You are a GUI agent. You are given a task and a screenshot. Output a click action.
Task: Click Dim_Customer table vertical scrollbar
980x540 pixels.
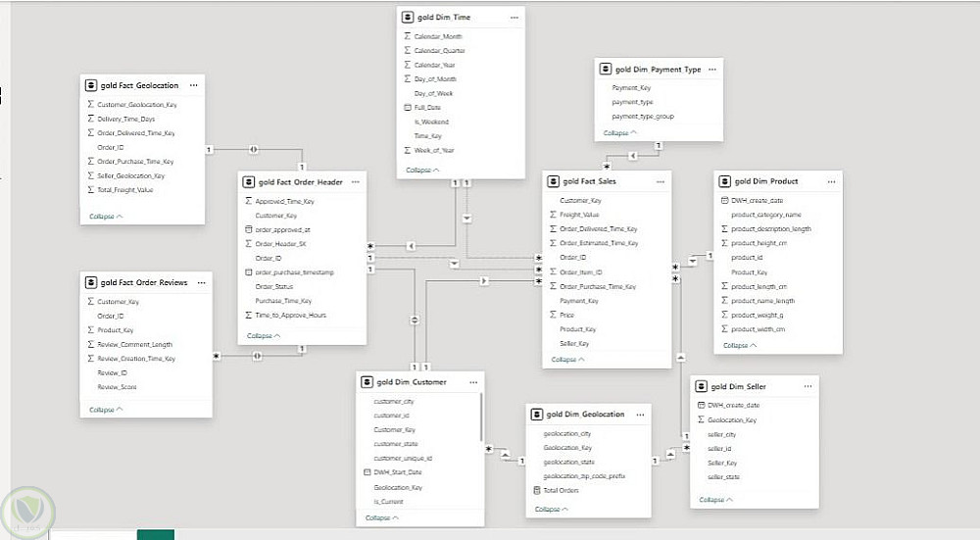481,417
